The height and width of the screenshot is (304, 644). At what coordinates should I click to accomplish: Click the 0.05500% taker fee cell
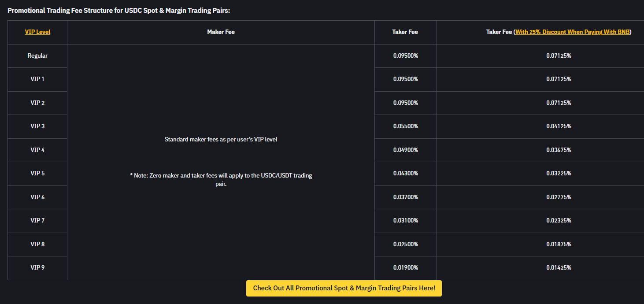coord(406,126)
